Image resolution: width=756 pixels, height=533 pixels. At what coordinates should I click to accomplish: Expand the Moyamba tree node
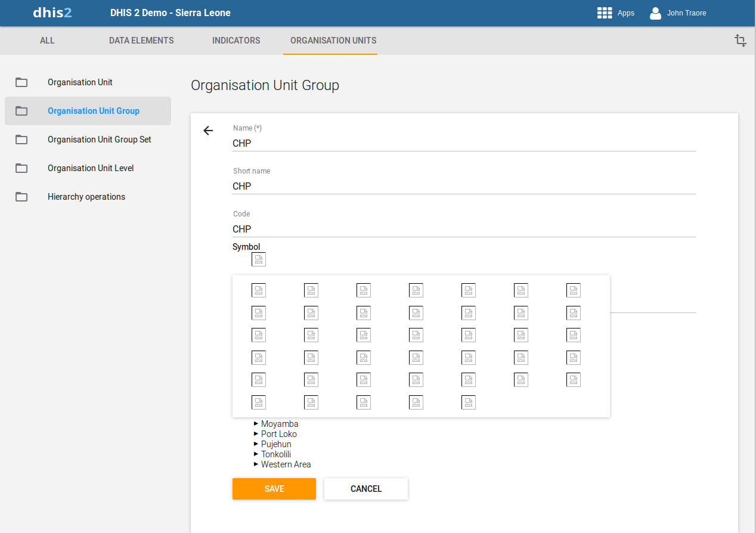(x=256, y=424)
